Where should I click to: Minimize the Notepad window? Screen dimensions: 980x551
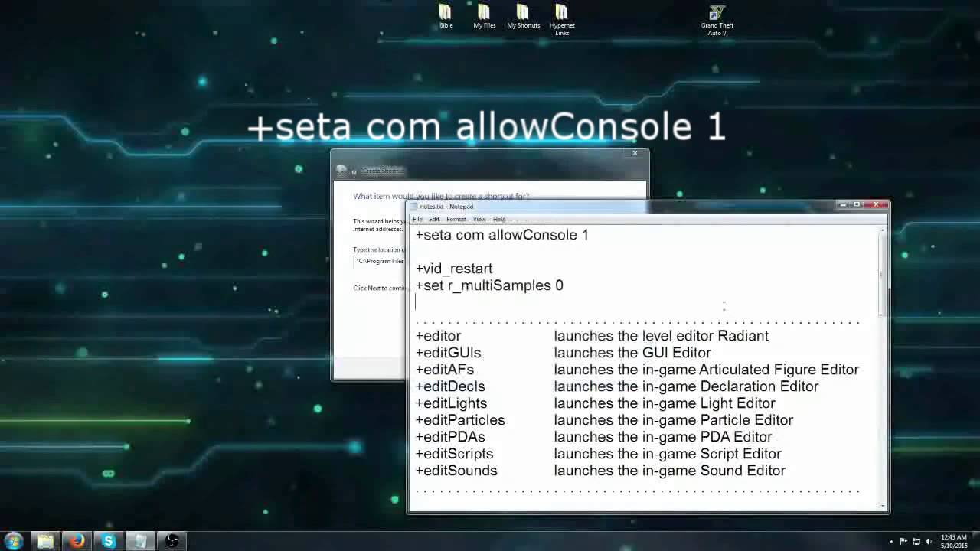843,204
